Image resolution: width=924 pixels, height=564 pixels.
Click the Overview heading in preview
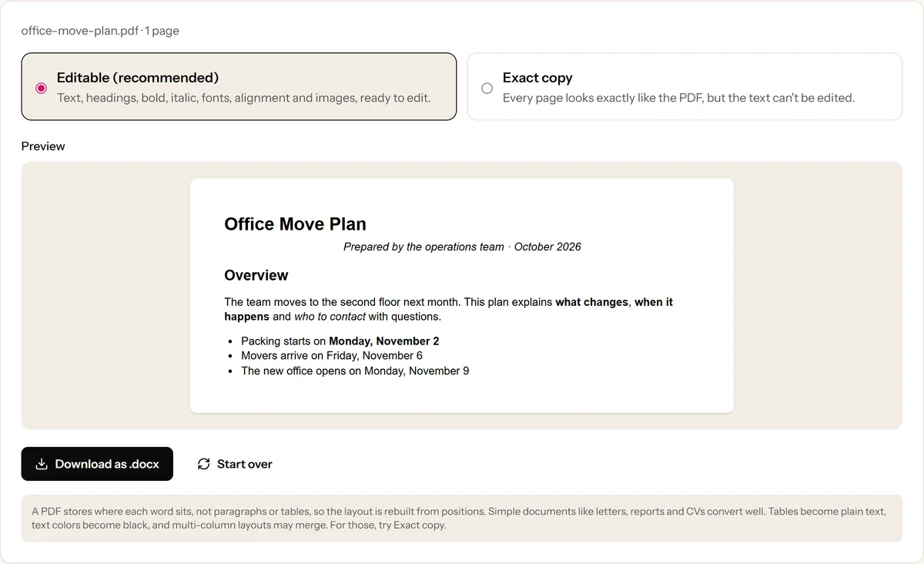click(256, 275)
